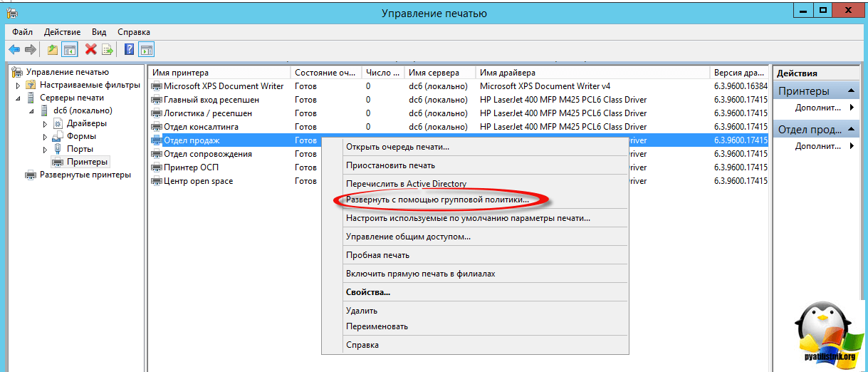Choose Справка at bottom of context menu

tap(476, 345)
